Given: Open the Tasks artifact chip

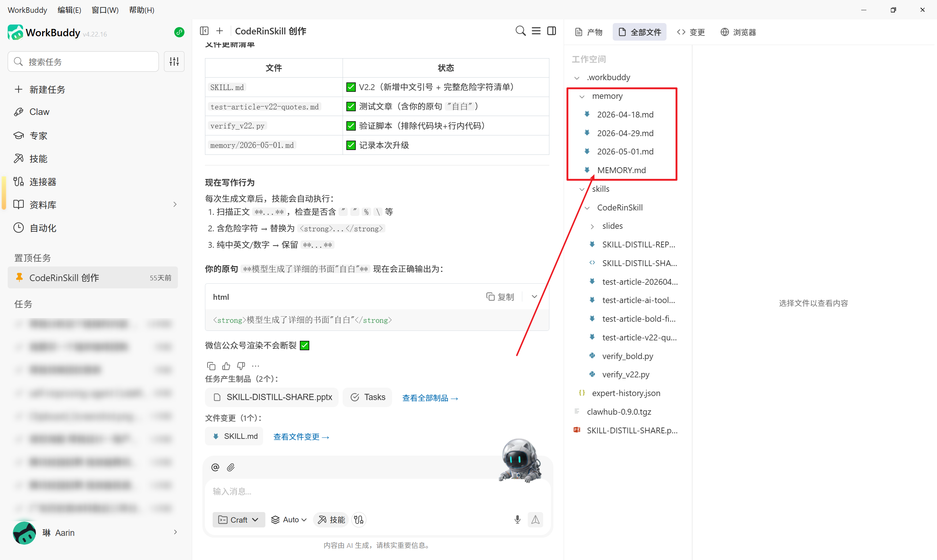Looking at the screenshot, I should click(367, 397).
